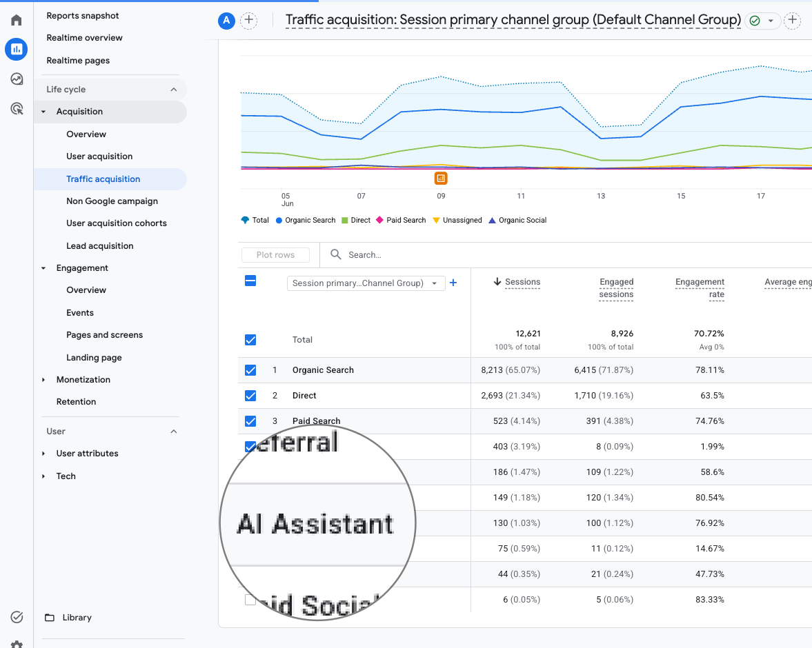The height and width of the screenshot is (648, 812).
Task: Click the green report status checkmark icon
Action: pyautogui.click(x=755, y=21)
